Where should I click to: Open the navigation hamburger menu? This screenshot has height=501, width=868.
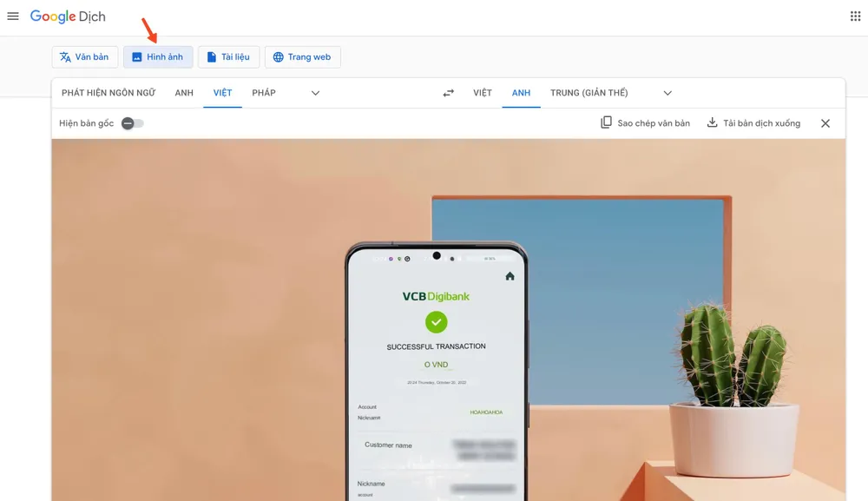pyautogui.click(x=12, y=15)
